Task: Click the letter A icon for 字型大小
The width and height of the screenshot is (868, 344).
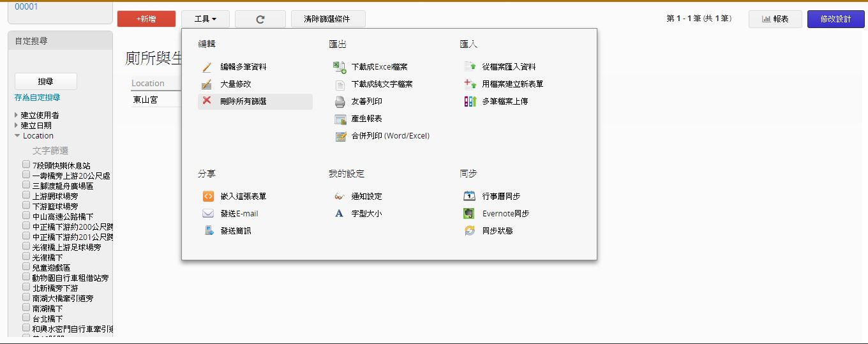Action: pos(340,214)
